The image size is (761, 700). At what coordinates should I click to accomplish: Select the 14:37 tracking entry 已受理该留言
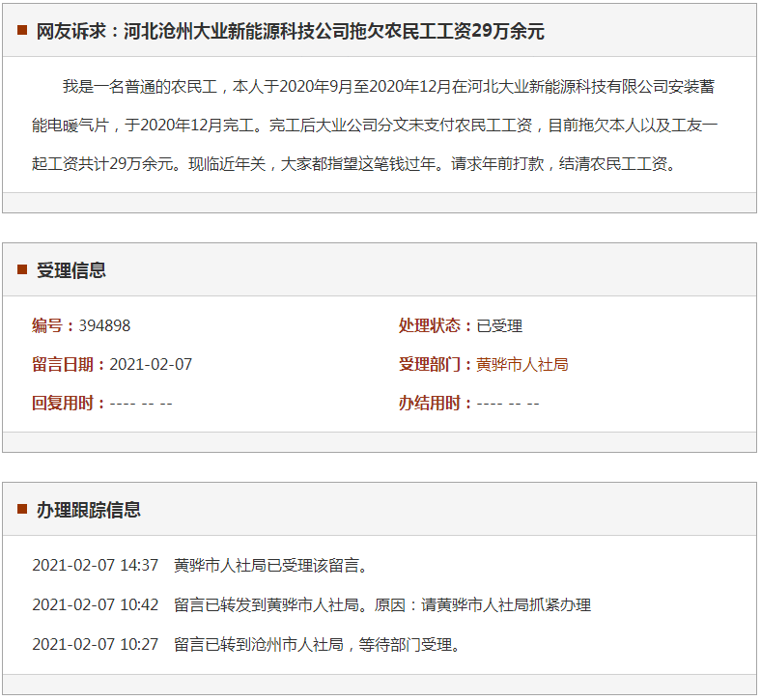coord(271,566)
